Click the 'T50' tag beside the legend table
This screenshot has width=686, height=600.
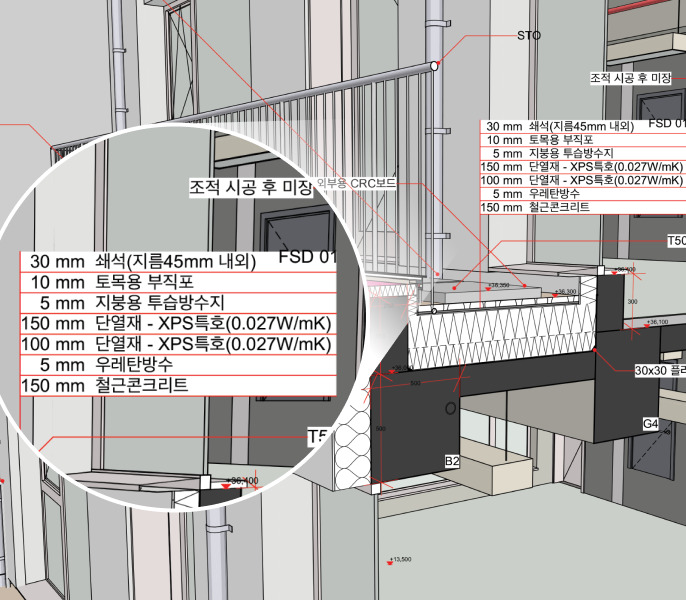point(676,241)
